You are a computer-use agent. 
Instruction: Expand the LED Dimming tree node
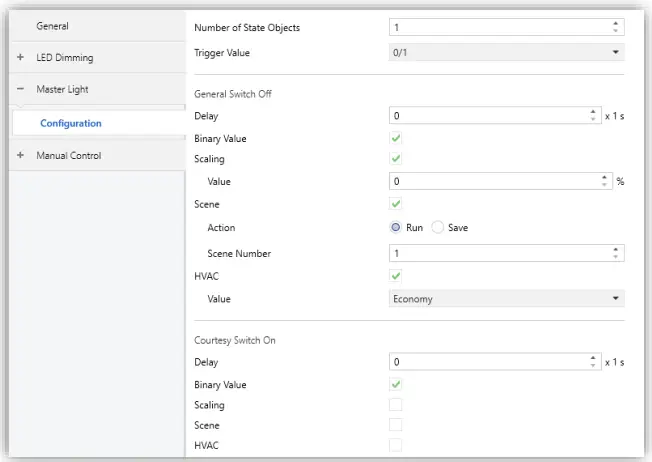20,58
